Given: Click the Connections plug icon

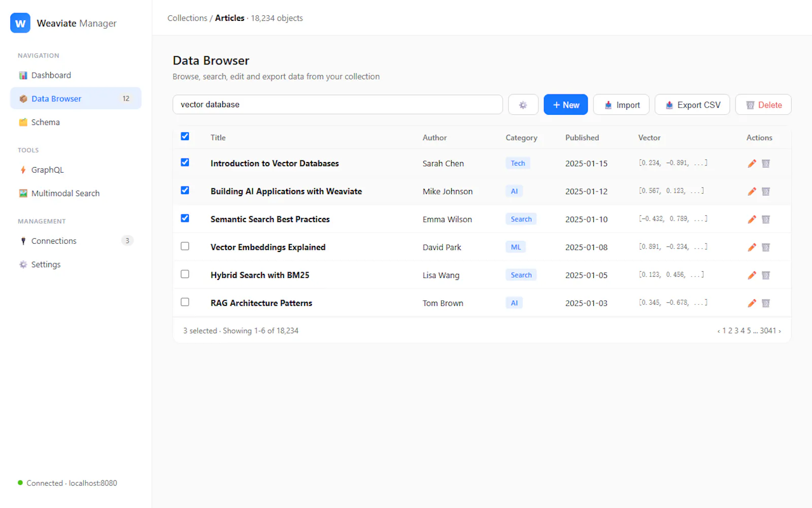Looking at the screenshot, I should click(23, 241).
